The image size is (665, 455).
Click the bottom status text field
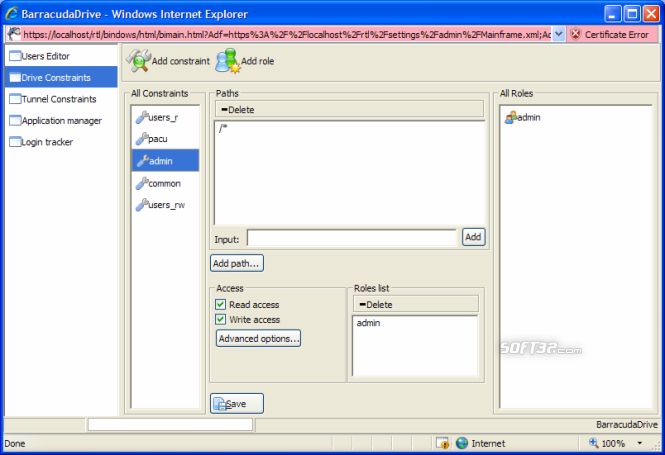point(170,424)
